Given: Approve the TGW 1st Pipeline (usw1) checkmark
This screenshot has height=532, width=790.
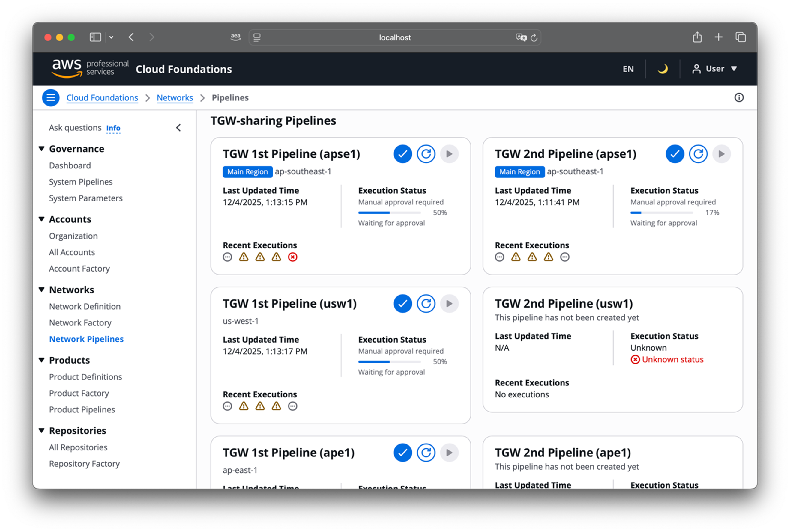Looking at the screenshot, I should [x=402, y=303].
